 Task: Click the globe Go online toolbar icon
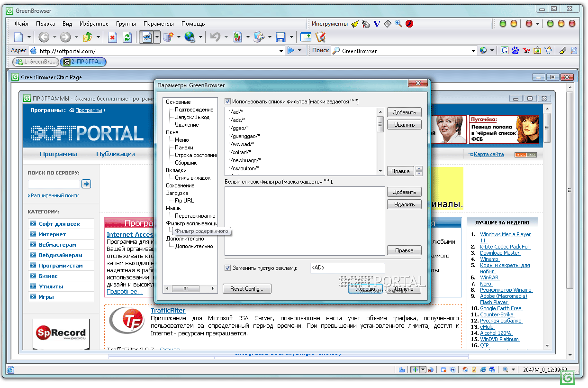coord(190,37)
